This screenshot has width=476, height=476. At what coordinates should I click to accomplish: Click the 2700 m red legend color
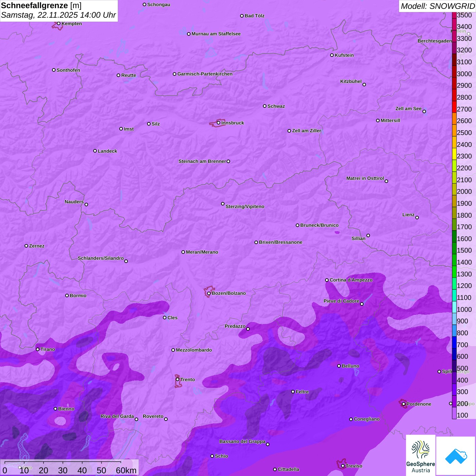454,107
